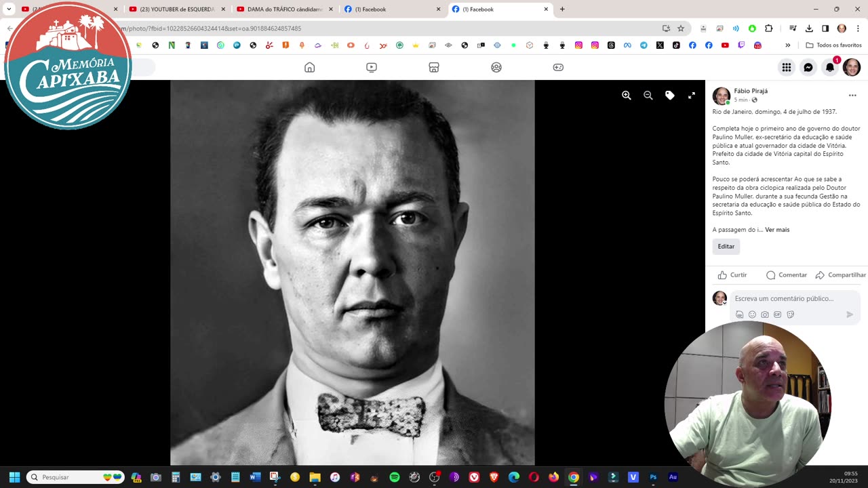Toggle Chrome side panel
Image resolution: width=868 pixels, height=488 pixels.
[825, 28]
